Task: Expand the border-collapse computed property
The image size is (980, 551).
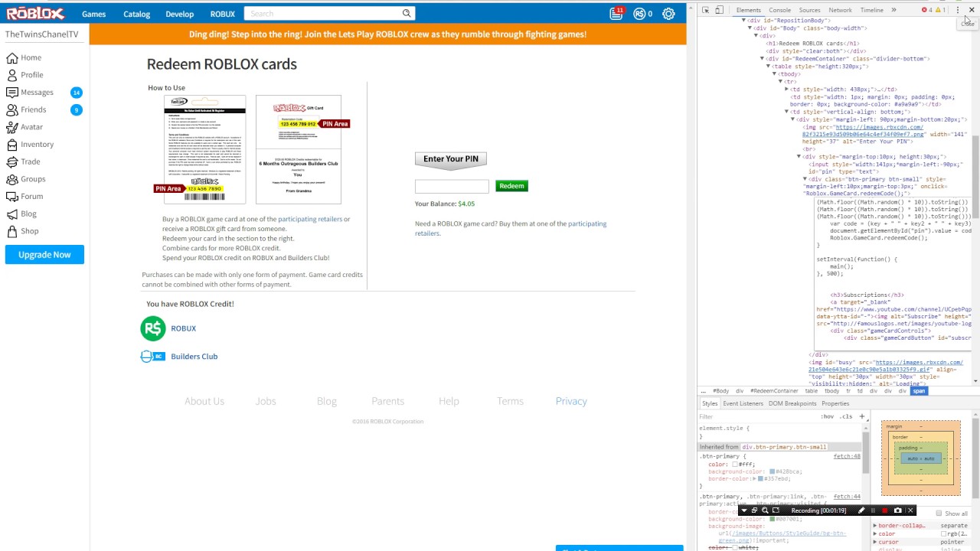Action: 875,526
